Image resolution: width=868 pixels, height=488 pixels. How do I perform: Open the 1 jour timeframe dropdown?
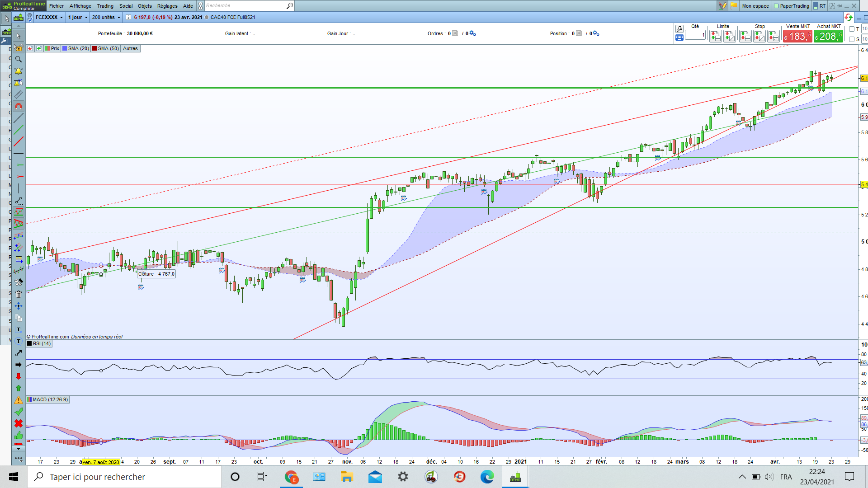[78, 17]
